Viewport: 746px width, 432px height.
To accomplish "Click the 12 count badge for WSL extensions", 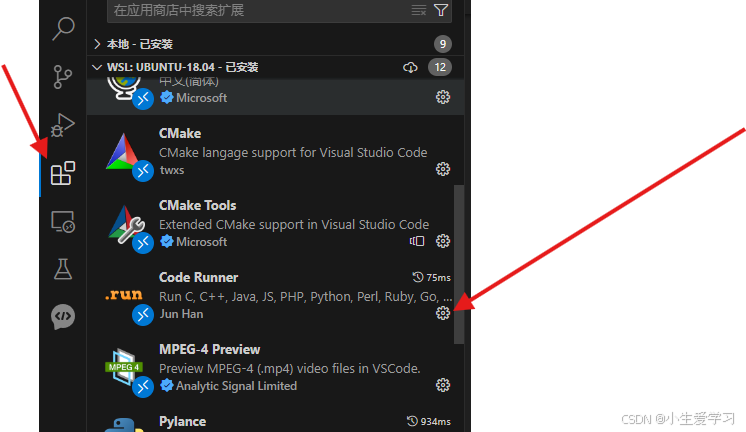I will (440, 68).
